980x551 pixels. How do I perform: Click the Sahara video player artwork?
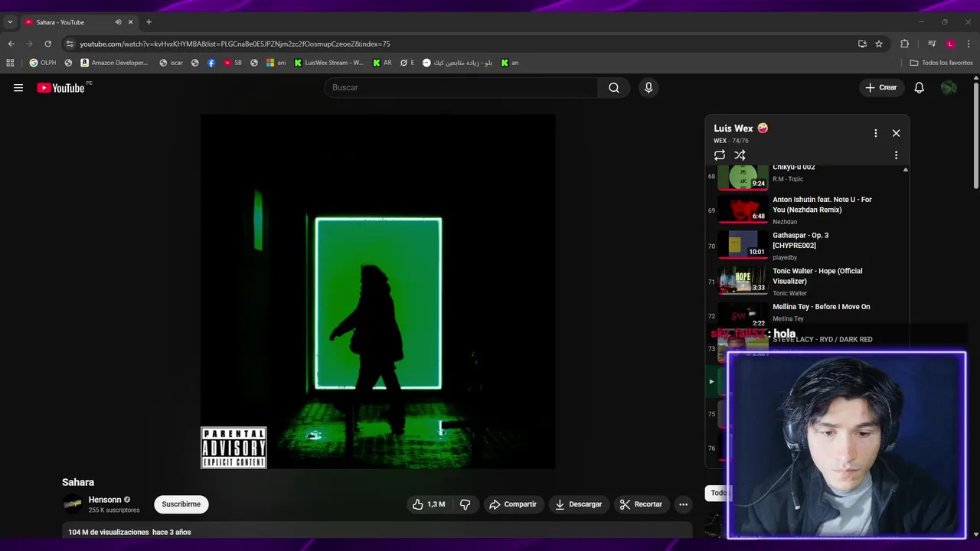coord(377,292)
